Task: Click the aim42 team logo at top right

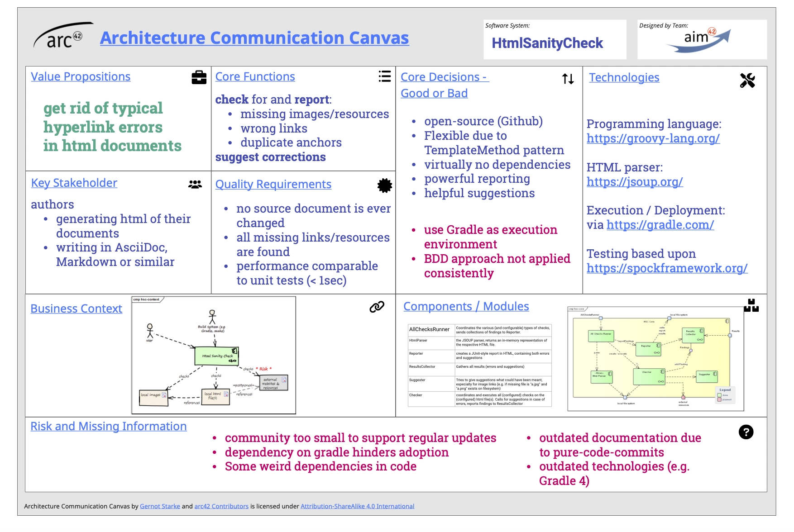Action: [699, 40]
